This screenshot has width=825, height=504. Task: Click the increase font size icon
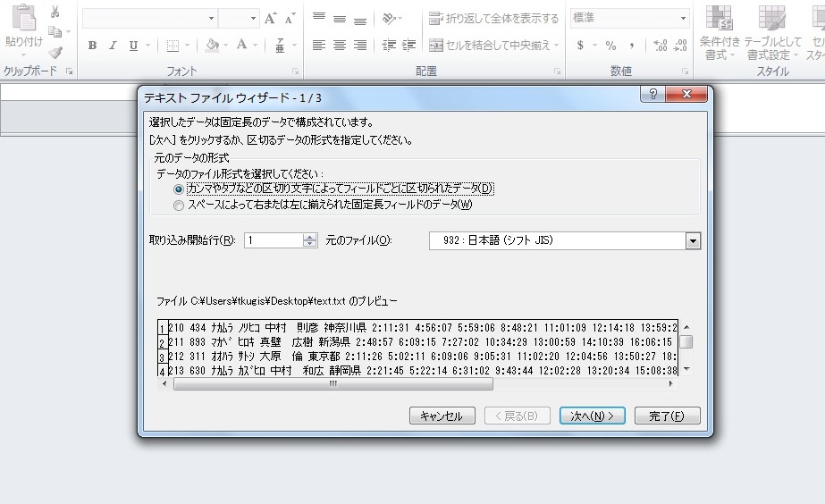[x=271, y=19]
